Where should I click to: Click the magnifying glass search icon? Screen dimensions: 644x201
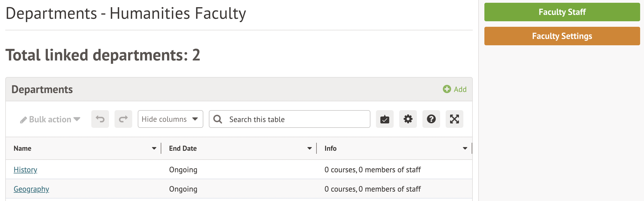tap(218, 119)
